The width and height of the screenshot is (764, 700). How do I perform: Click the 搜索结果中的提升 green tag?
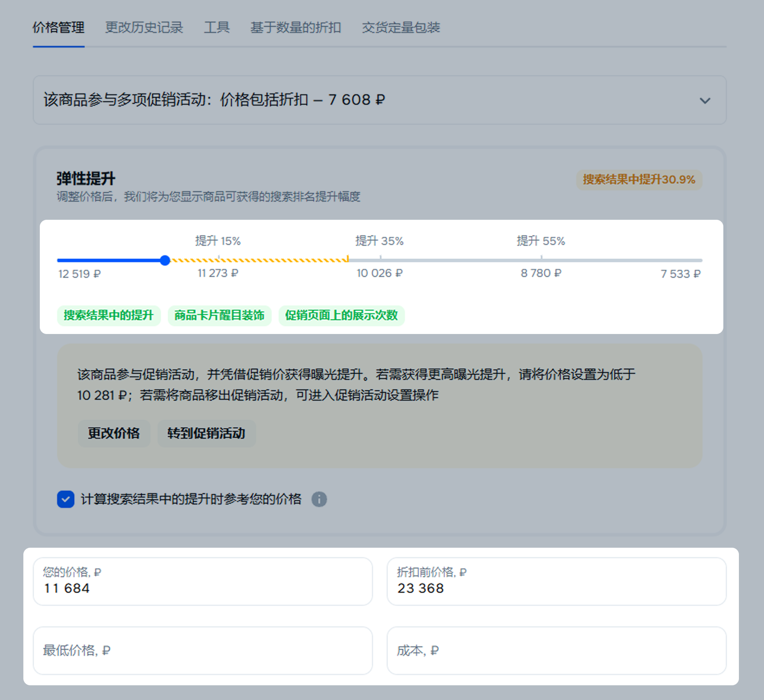pyautogui.click(x=109, y=315)
